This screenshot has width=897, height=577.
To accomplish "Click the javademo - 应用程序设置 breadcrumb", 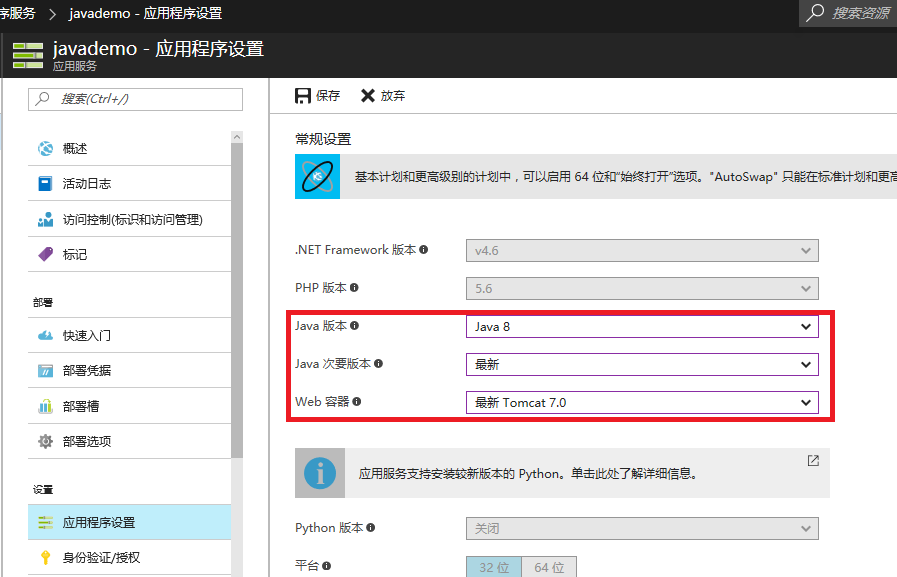I will point(145,13).
